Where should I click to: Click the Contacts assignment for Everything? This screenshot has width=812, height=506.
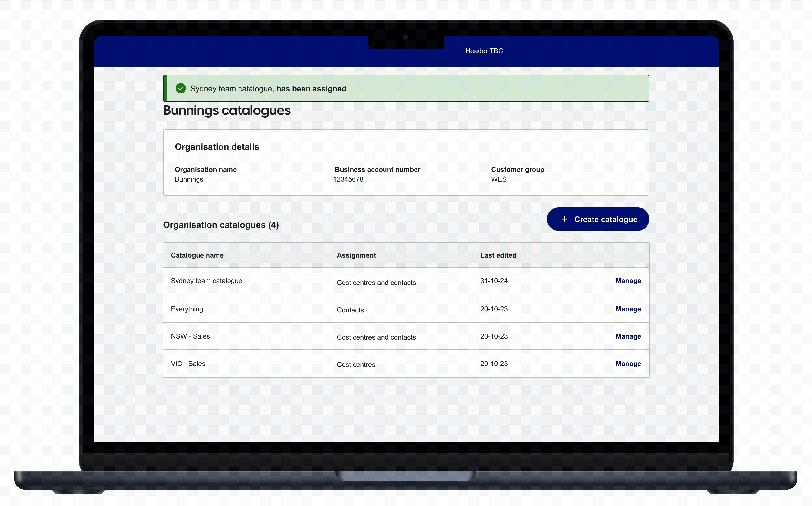coord(350,310)
